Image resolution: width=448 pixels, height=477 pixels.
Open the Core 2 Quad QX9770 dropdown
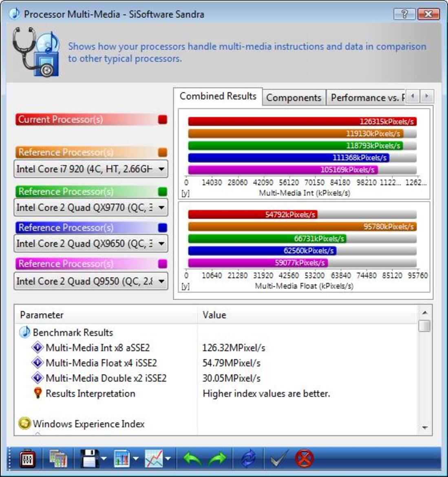click(x=90, y=208)
